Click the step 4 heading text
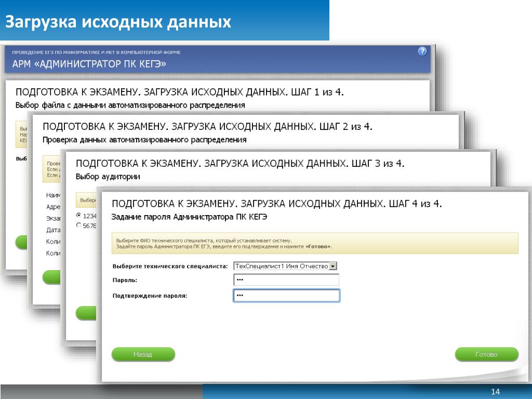The width and height of the screenshot is (532, 399). click(x=276, y=204)
